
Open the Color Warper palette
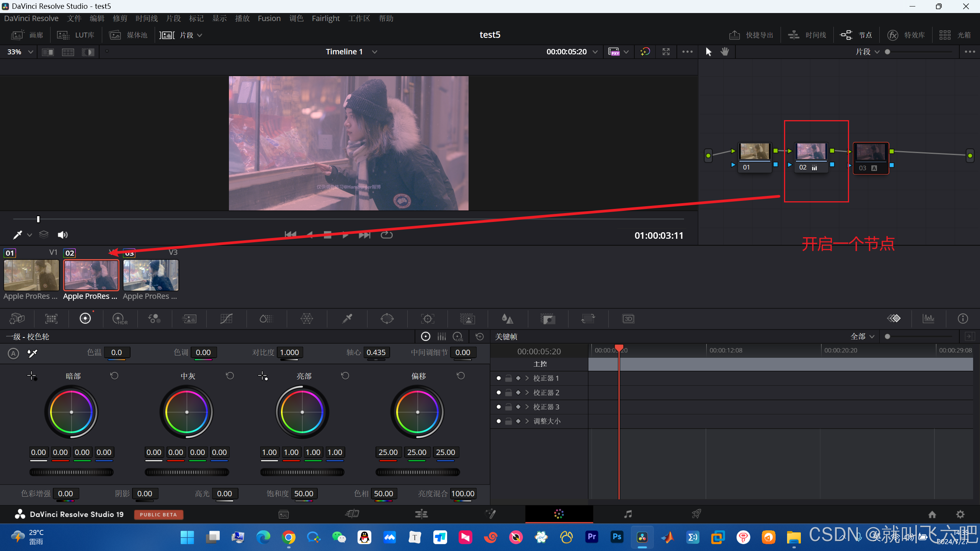tap(307, 318)
